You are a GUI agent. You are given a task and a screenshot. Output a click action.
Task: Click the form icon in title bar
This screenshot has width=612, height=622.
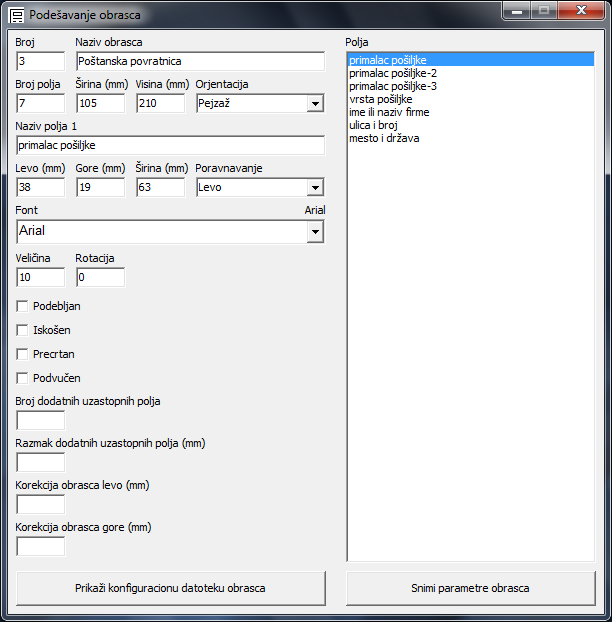pyautogui.click(x=17, y=16)
